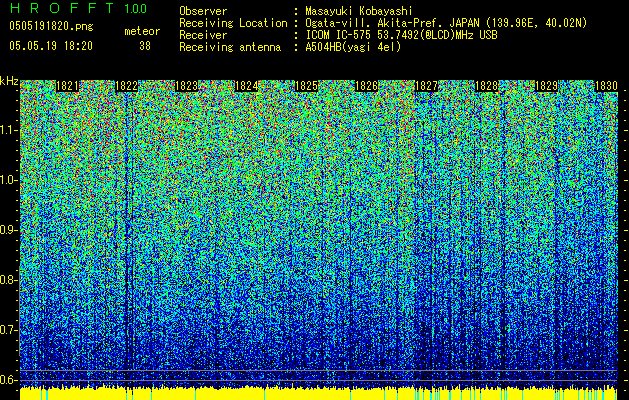
Task: Click the Receiving antenna label
Action: [230, 47]
